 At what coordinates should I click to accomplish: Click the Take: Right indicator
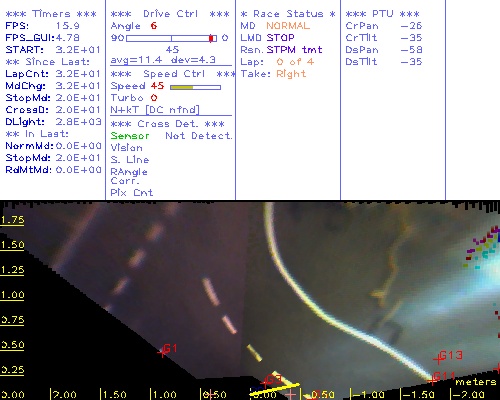tap(273, 74)
